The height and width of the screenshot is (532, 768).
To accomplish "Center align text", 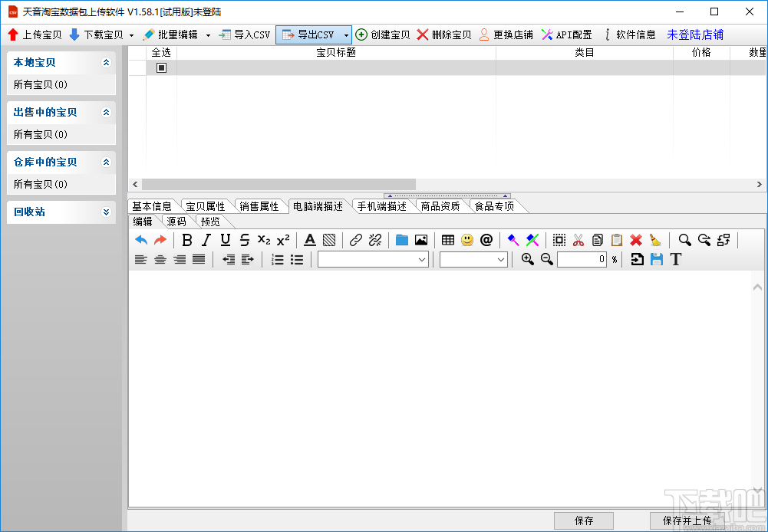I will tap(160, 259).
